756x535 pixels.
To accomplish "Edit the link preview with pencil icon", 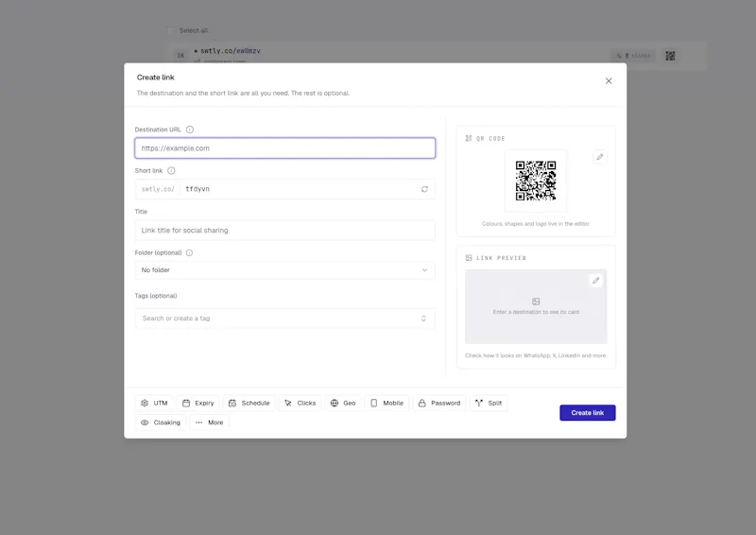I will (596, 281).
